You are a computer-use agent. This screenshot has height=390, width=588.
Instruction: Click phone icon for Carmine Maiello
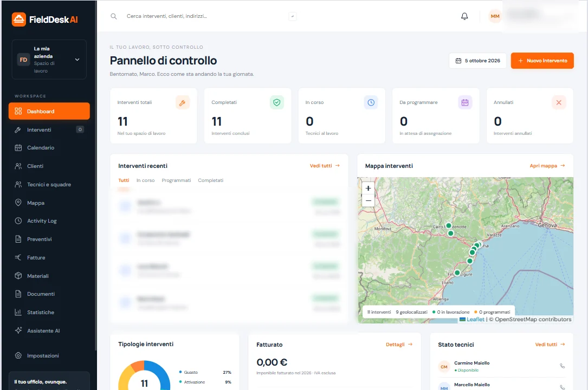pyautogui.click(x=562, y=366)
